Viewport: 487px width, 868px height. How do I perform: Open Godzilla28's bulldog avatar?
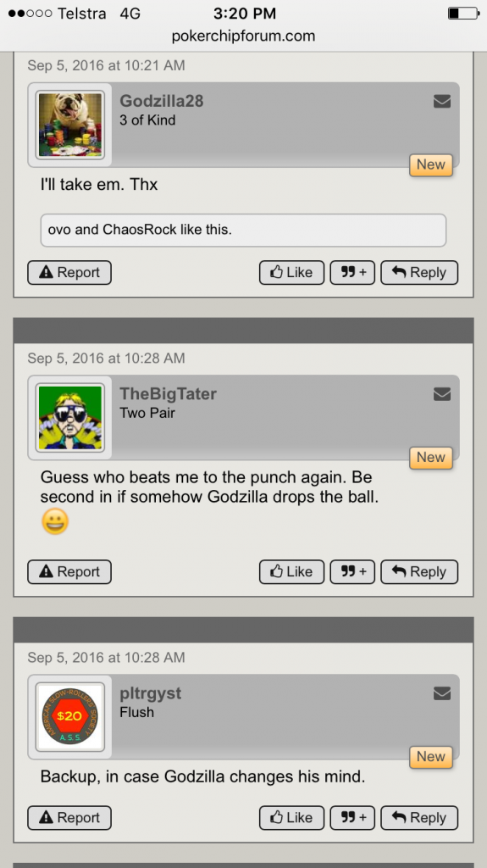click(70, 125)
